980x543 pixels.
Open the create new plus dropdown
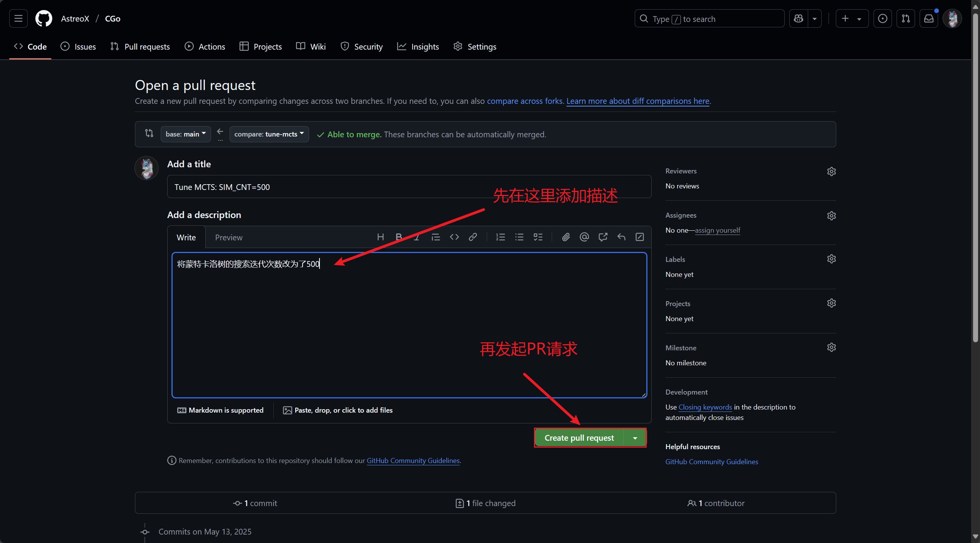pyautogui.click(x=852, y=18)
